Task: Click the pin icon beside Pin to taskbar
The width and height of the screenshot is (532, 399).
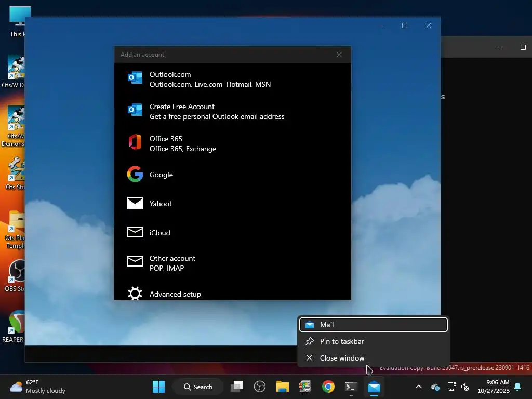Action: pyautogui.click(x=310, y=341)
